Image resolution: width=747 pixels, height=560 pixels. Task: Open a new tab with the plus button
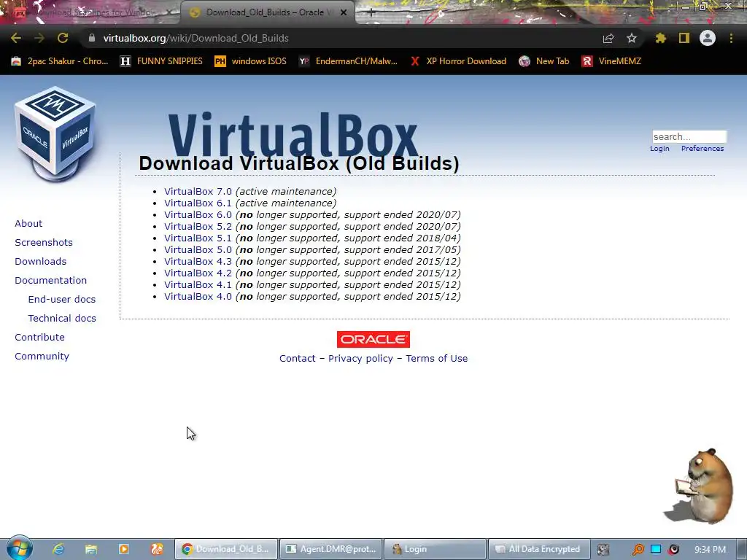click(x=371, y=13)
